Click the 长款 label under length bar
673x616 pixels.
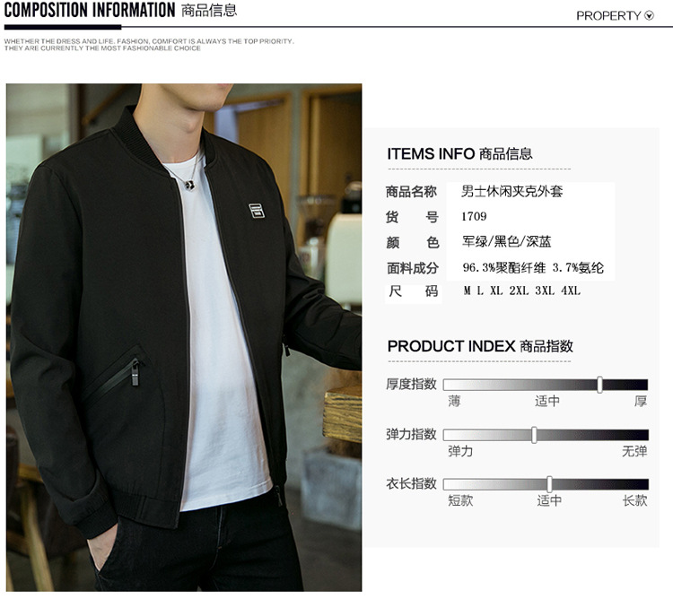pos(634,500)
